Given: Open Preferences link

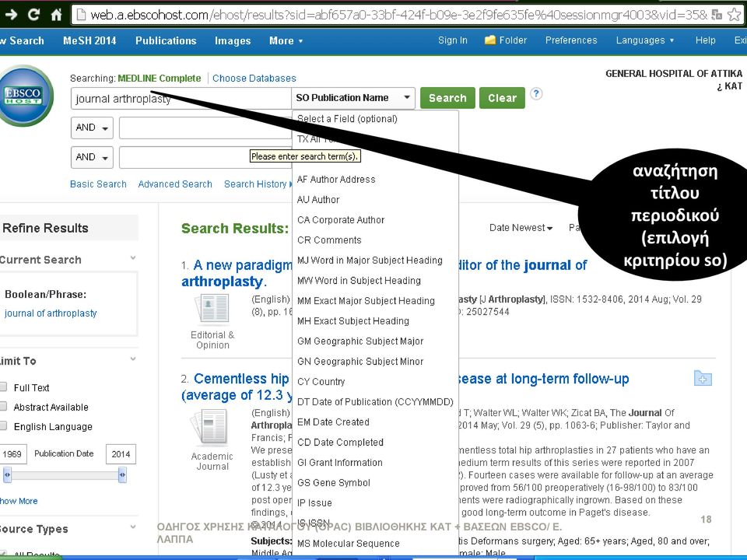Looking at the screenshot, I should pyautogui.click(x=570, y=40).
